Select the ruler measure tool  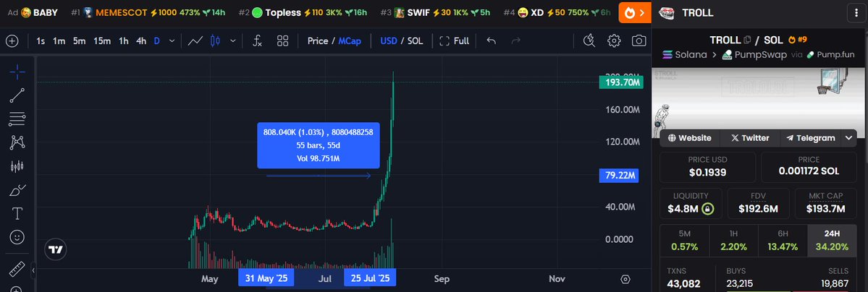click(x=17, y=269)
